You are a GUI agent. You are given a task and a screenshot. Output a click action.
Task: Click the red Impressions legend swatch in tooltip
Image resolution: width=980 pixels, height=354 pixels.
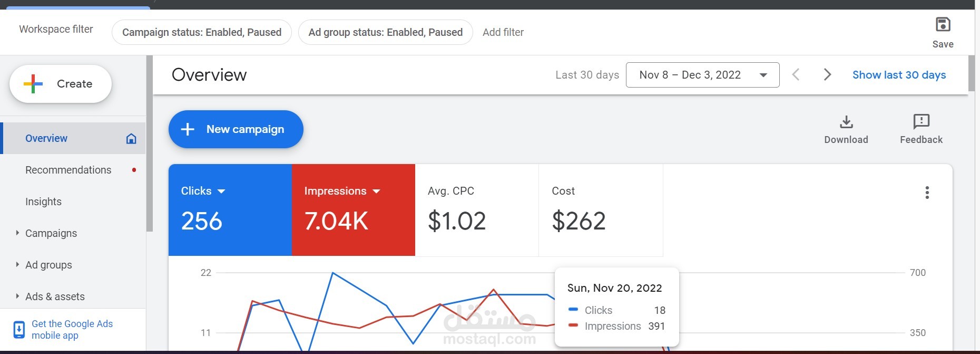(x=574, y=325)
